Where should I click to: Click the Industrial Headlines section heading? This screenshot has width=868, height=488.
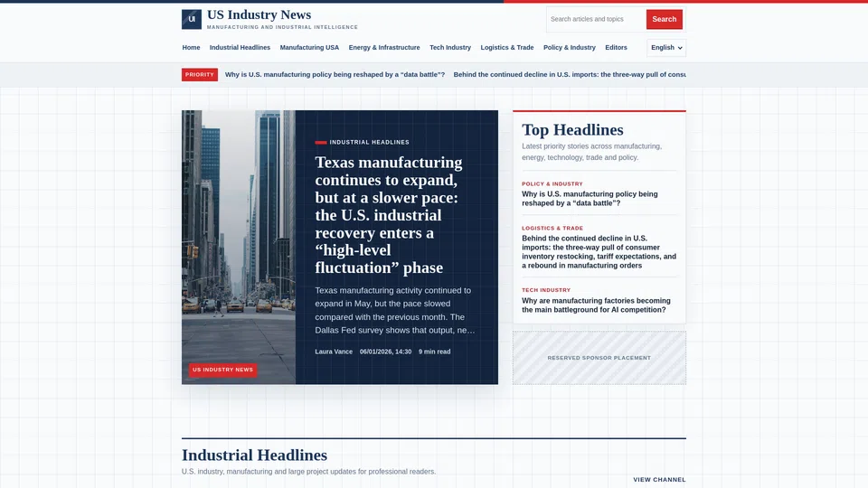[x=254, y=455]
